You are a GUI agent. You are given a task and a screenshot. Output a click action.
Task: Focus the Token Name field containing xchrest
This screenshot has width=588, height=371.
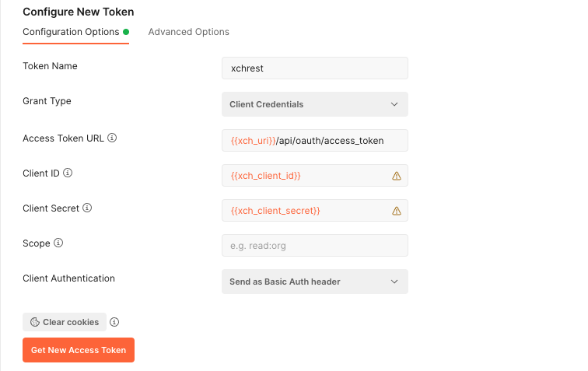(314, 68)
